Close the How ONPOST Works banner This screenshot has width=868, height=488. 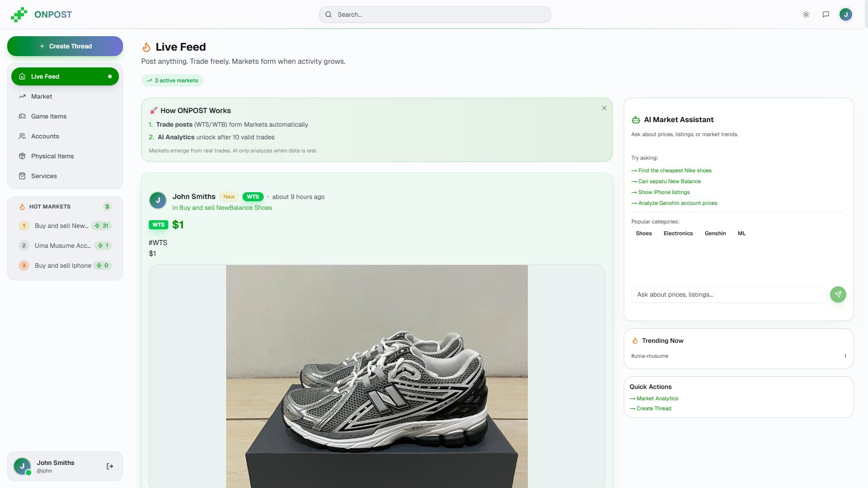click(604, 108)
